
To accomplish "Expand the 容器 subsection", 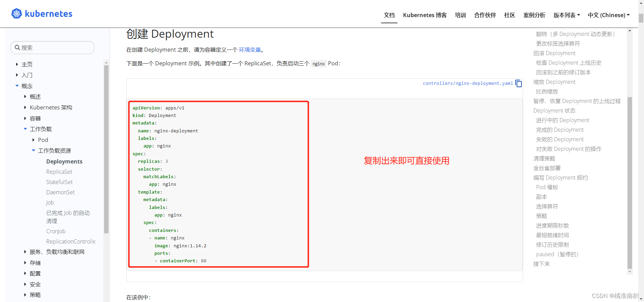I will 25,118.
